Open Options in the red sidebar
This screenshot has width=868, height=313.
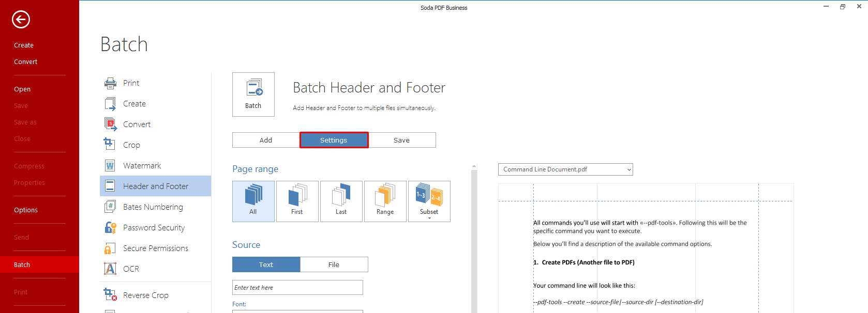pyautogui.click(x=26, y=210)
